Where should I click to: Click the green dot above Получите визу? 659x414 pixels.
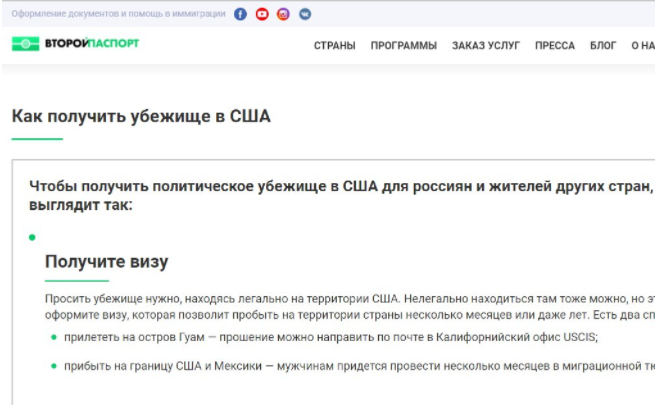(32, 237)
